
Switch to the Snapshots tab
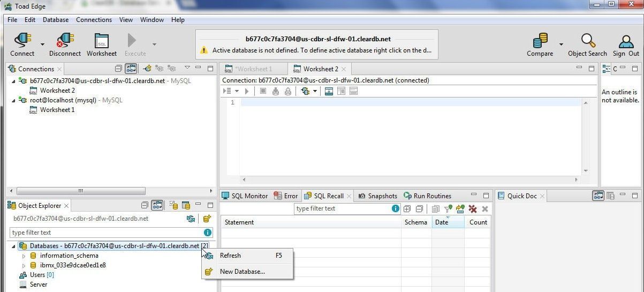[377, 196]
